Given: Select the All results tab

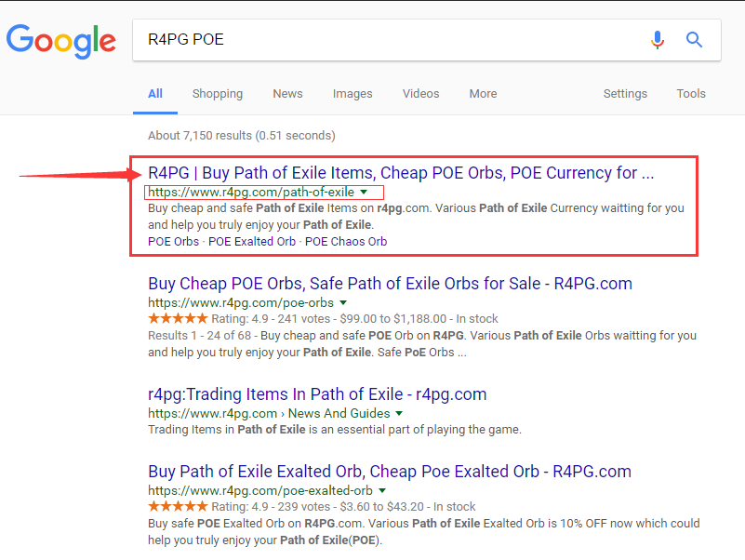Looking at the screenshot, I should (155, 94).
